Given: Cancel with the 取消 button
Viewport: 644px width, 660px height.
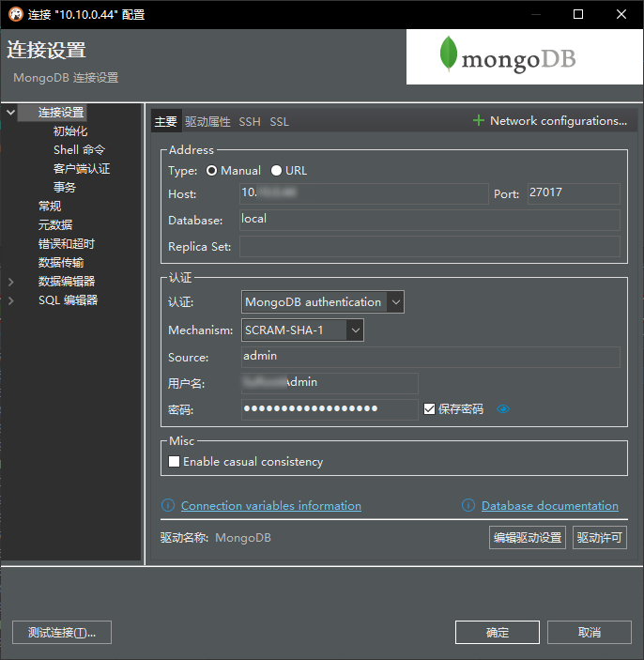Looking at the screenshot, I should 590,632.
